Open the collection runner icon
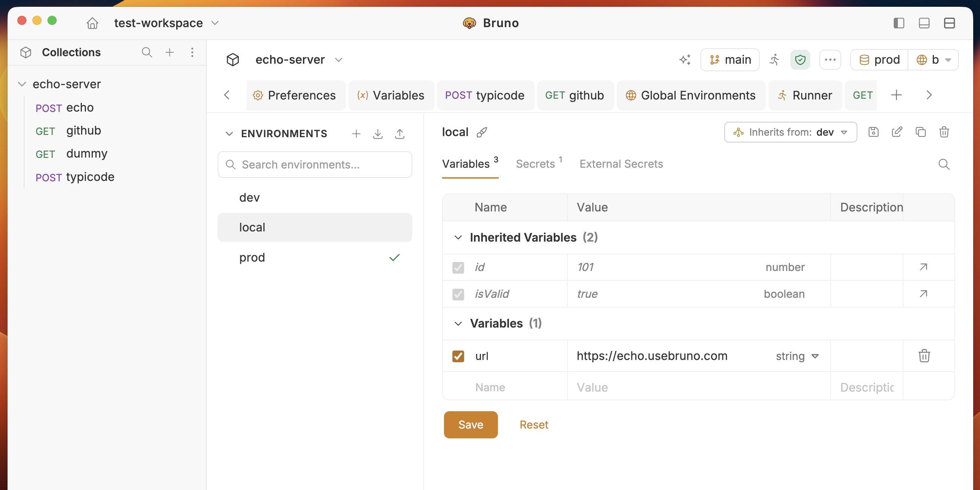Viewport: 980px width, 490px height. 774,60
